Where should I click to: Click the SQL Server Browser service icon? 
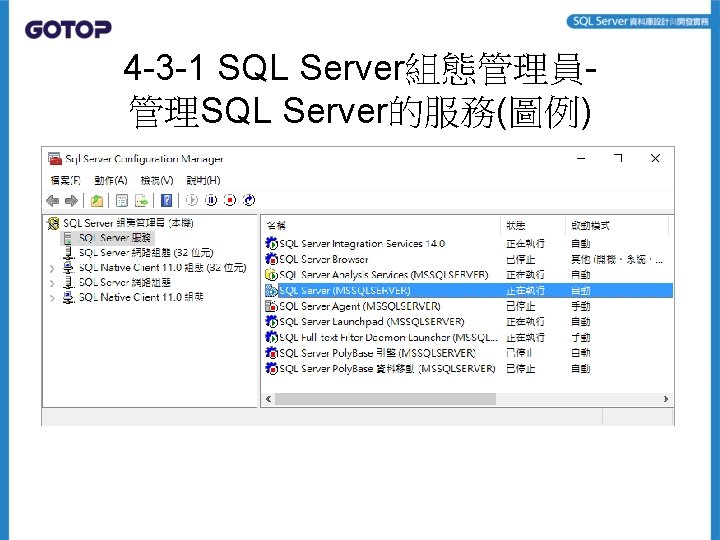(271, 259)
